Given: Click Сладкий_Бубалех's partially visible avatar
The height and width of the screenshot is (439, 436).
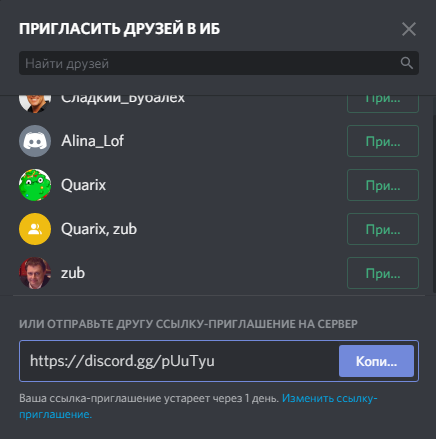Looking at the screenshot, I should point(35,104).
